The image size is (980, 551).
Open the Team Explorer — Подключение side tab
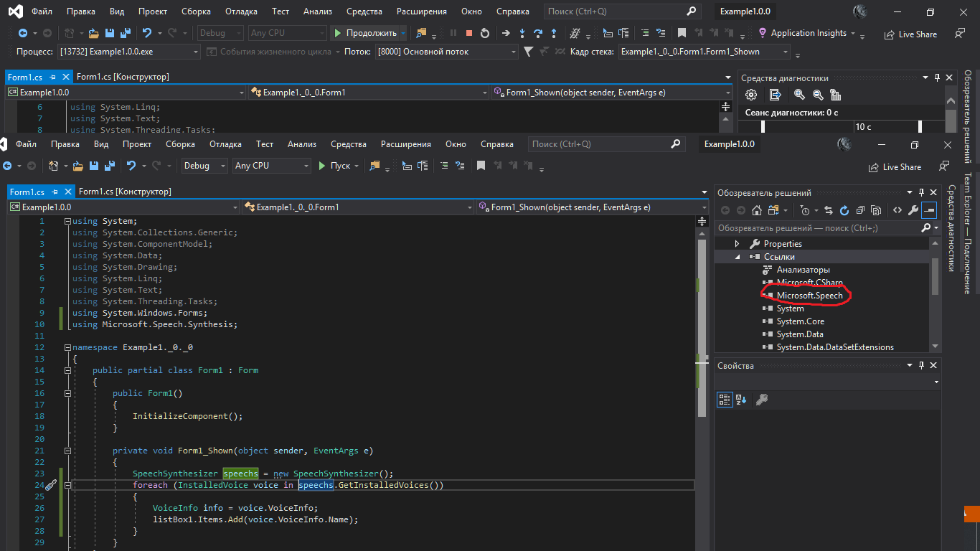[966, 232]
